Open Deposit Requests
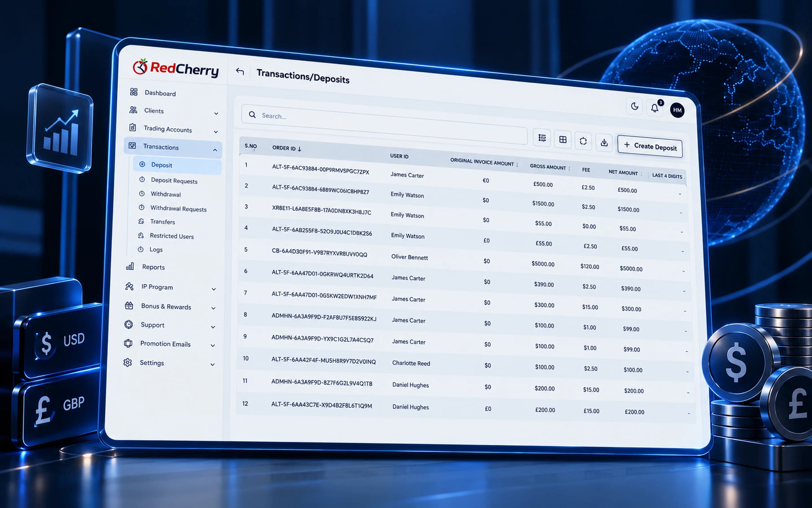Viewport: 812px width, 508px height. tap(174, 181)
